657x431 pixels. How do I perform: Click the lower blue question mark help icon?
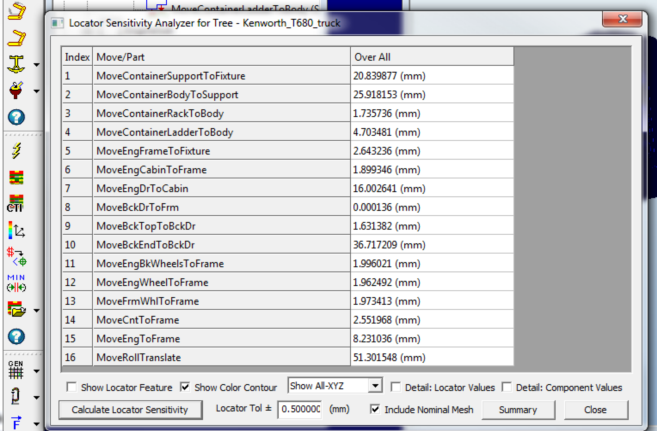(x=15, y=336)
